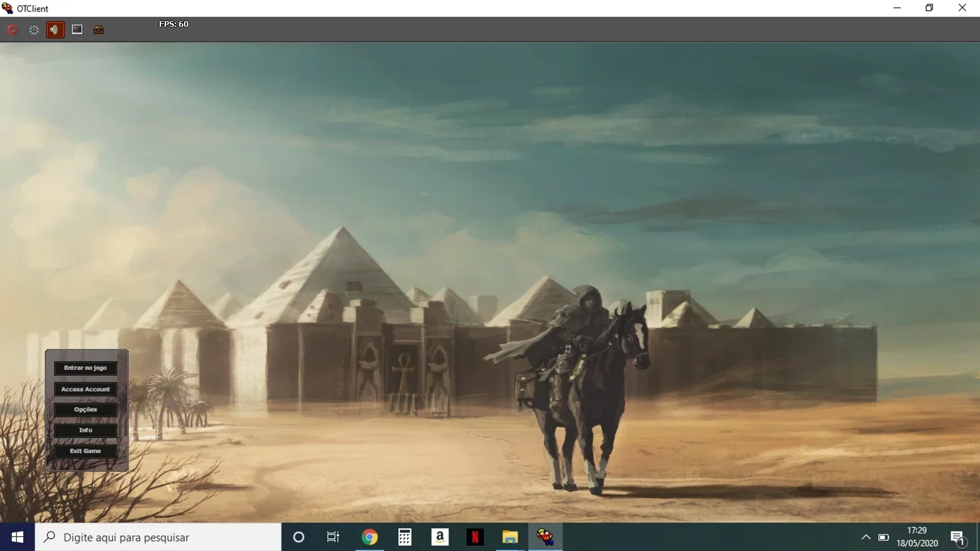Click the Info button
This screenshot has width=980, height=551.
pos(85,430)
